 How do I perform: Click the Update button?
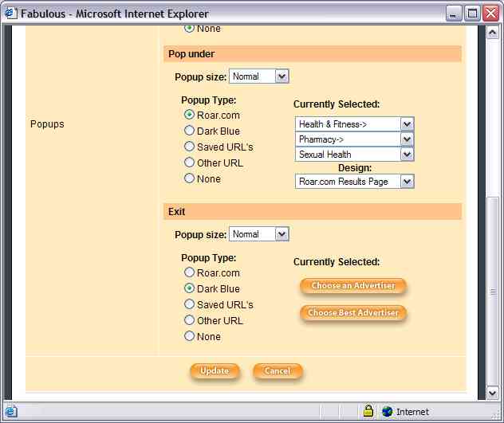point(215,371)
